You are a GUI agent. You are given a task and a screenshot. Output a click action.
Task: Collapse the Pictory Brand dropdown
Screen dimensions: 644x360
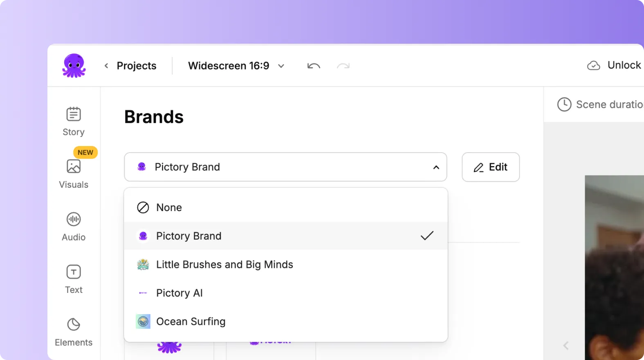[x=436, y=167]
